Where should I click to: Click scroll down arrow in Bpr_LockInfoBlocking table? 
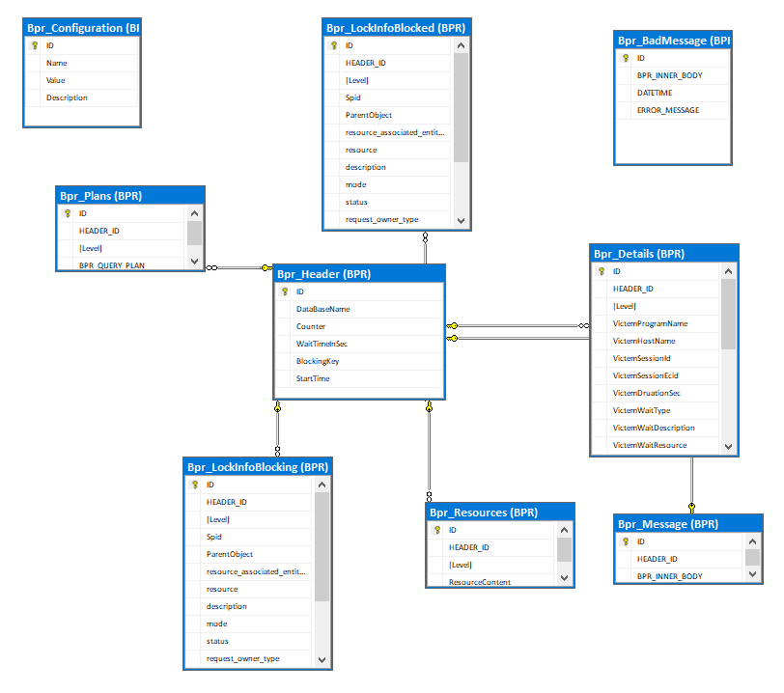(322, 660)
